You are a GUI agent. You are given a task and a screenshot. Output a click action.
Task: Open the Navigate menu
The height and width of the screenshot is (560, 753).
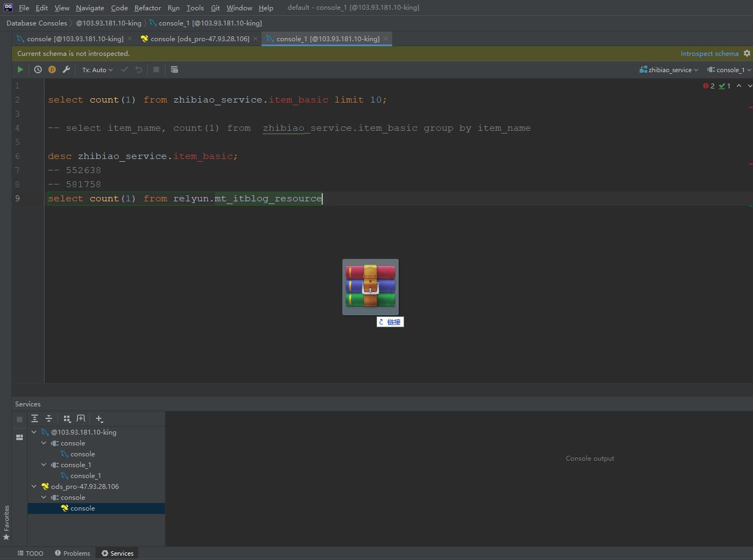90,8
